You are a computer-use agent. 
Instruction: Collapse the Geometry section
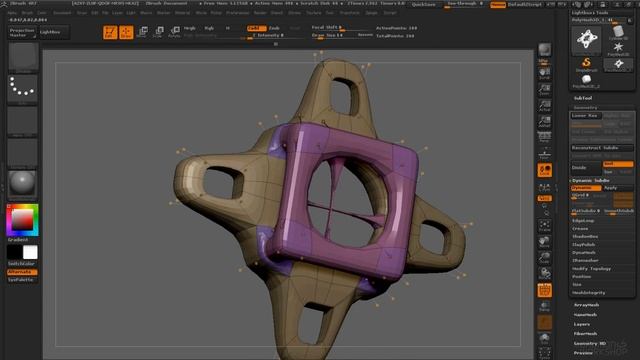click(x=585, y=108)
